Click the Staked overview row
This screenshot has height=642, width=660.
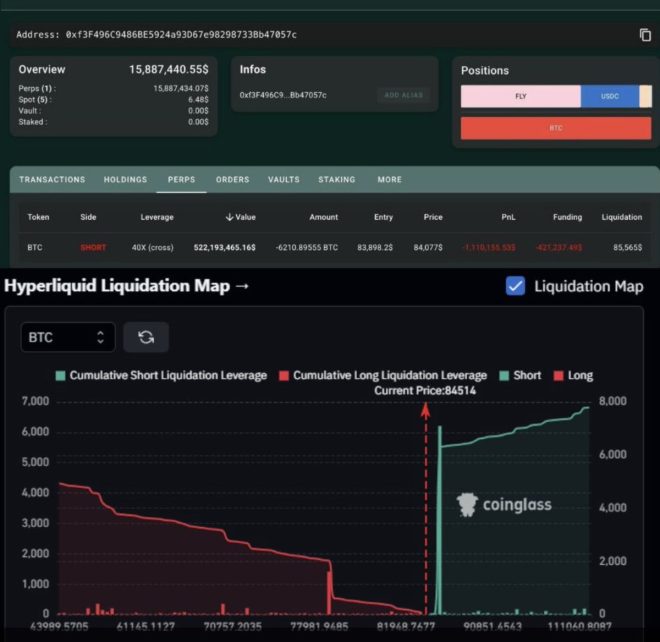(113, 122)
